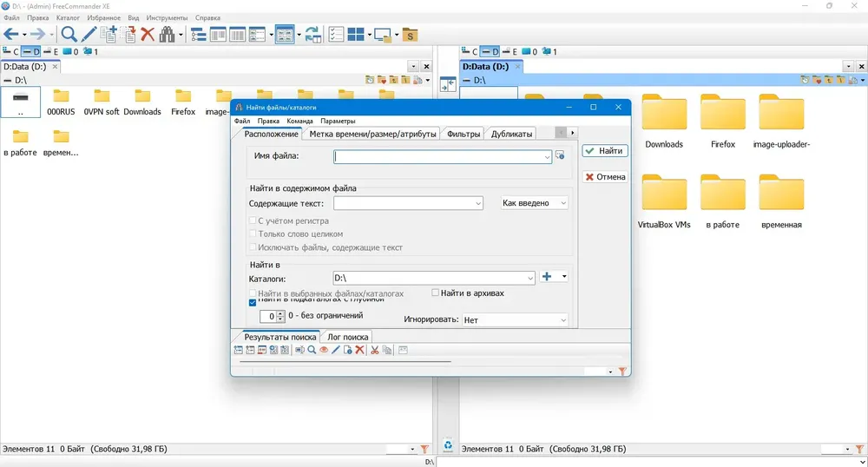Click the scissors cut icon in results toolbar
The height and width of the screenshot is (467, 868).
click(375, 350)
